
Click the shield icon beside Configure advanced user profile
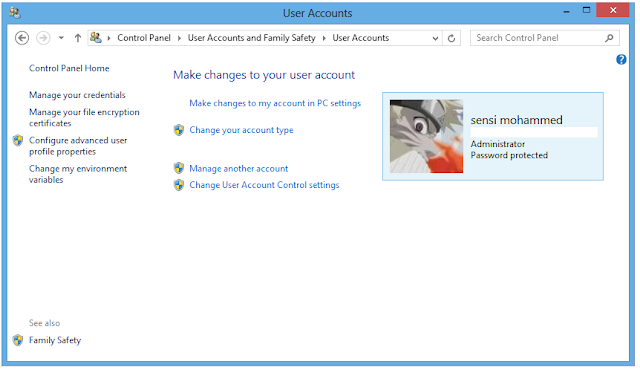point(18,141)
